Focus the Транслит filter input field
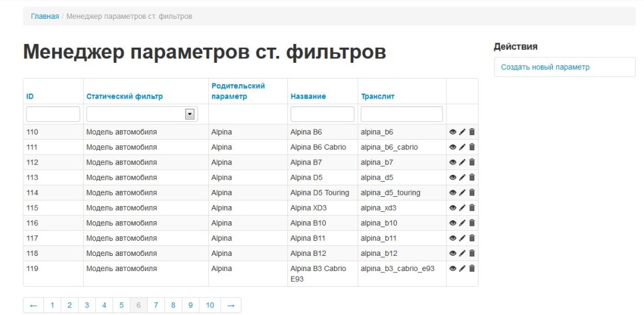Image resolution: width=644 pixels, height=315 pixels. (x=402, y=114)
